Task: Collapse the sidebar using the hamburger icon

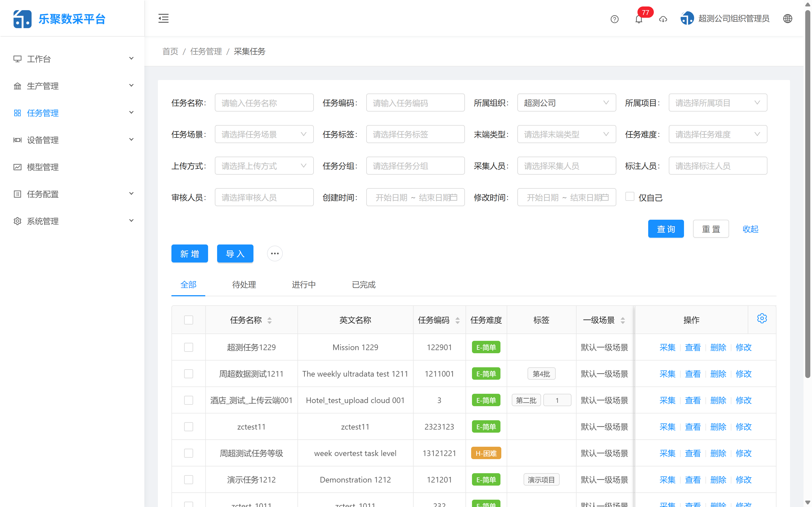Action: pos(164,18)
